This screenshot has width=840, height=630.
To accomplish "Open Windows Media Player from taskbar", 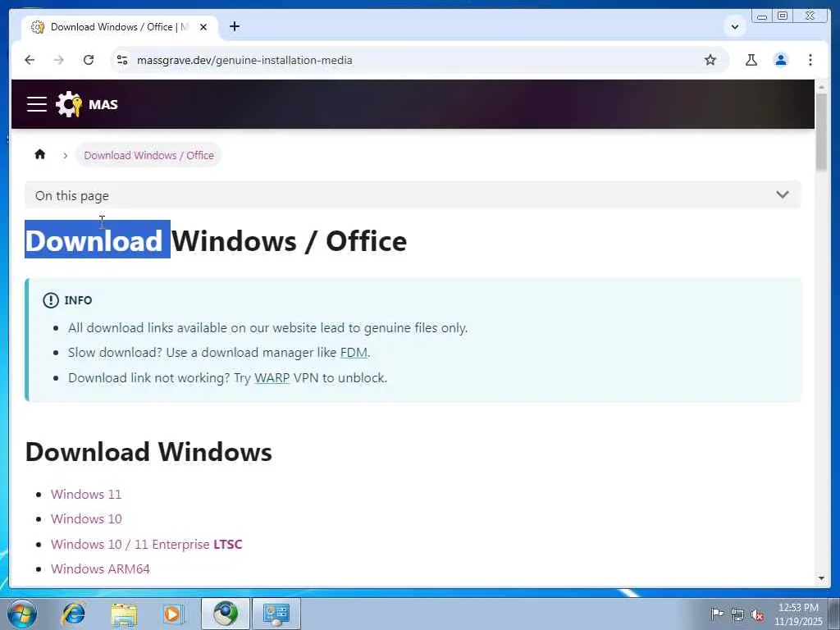I will click(174, 614).
